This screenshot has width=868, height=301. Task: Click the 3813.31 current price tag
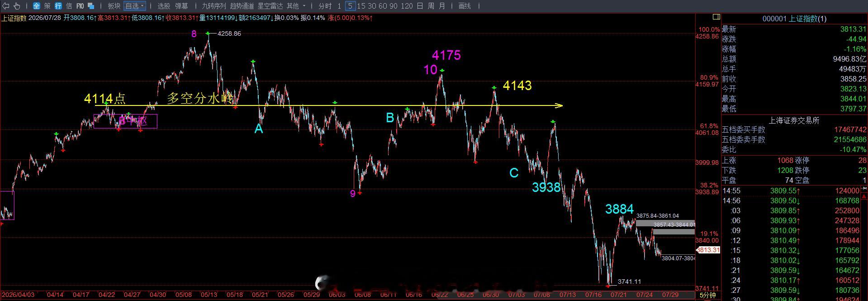pyautogui.click(x=708, y=250)
